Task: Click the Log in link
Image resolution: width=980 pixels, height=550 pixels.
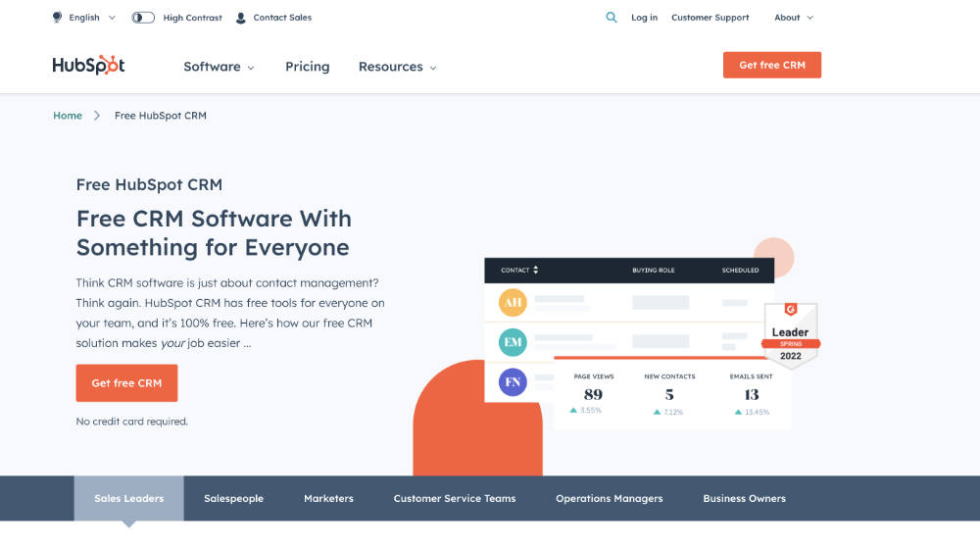Action: click(645, 18)
